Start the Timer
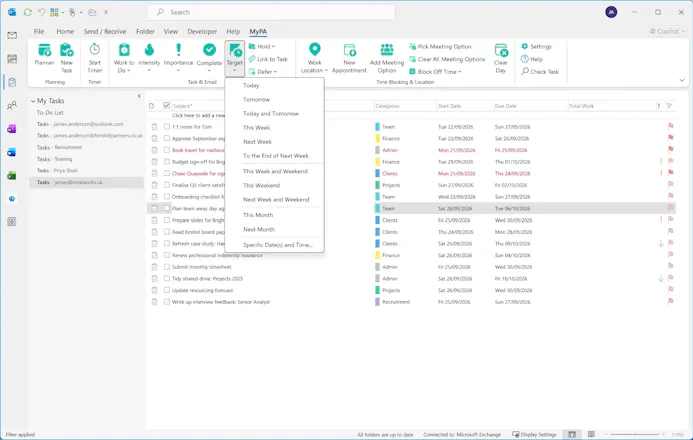 pyautogui.click(x=95, y=58)
